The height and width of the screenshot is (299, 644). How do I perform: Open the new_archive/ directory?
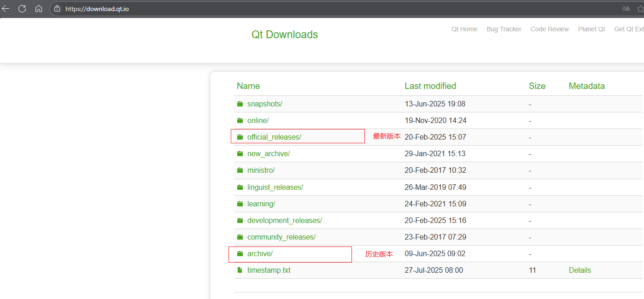(x=269, y=154)
